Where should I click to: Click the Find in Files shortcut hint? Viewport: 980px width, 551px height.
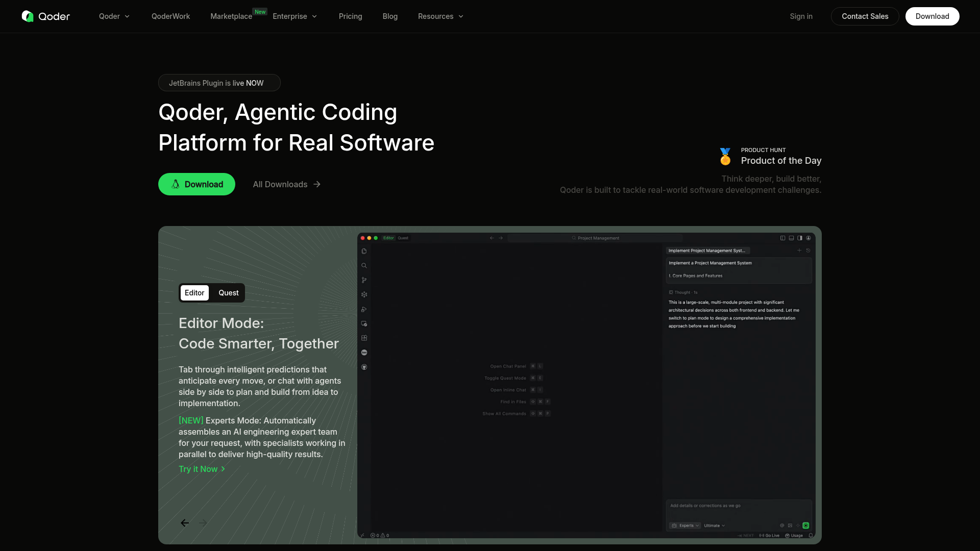(x=525, y=402)
